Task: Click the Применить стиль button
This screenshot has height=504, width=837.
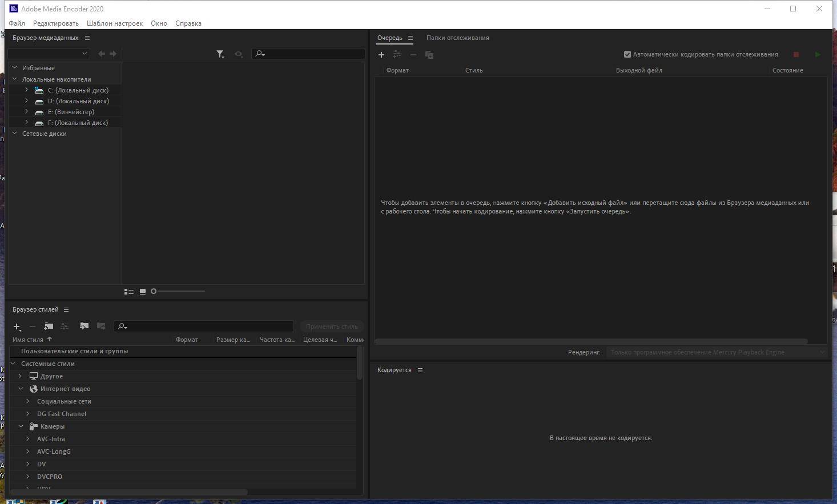Action: 332,326
